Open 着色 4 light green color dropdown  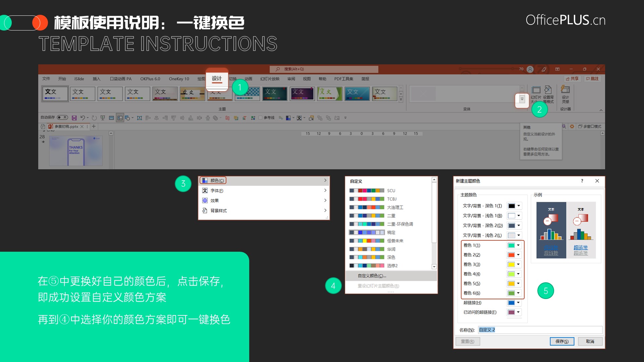point(514,274)
